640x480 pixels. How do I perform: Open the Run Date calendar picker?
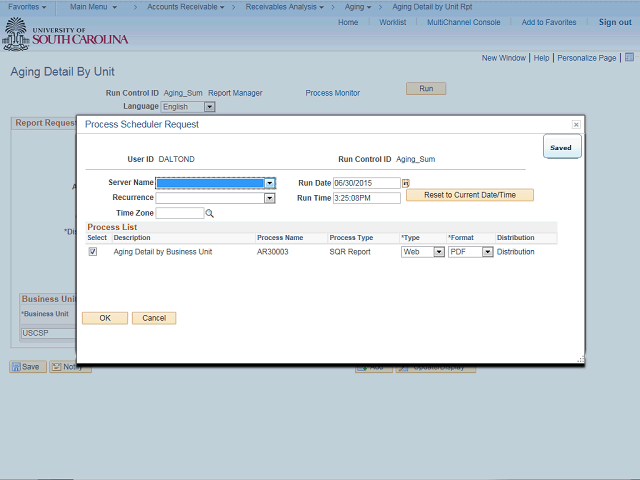tap(406, 183)
